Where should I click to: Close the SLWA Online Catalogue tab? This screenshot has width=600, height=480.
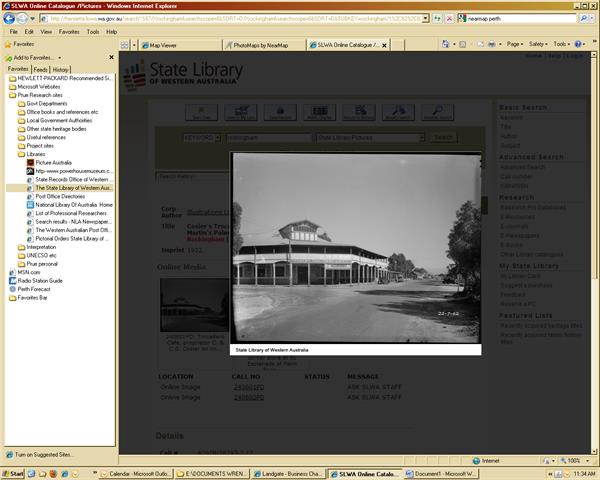coord(384,45)
